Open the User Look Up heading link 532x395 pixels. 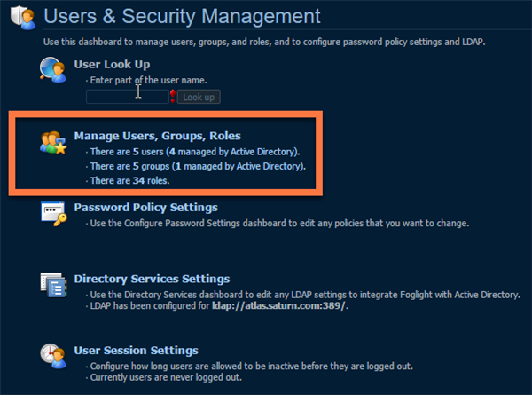point(112,64)
